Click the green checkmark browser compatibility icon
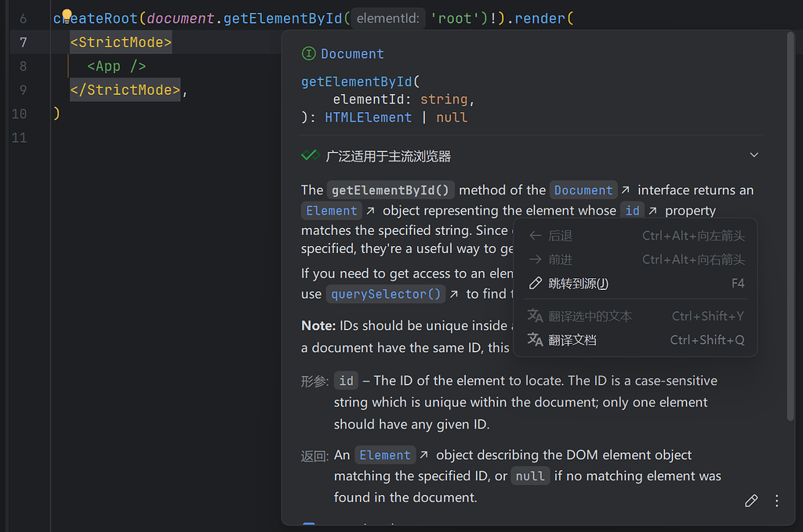This screenshot has width=803, height=532. pyautogui.click(x=311, y=155)
